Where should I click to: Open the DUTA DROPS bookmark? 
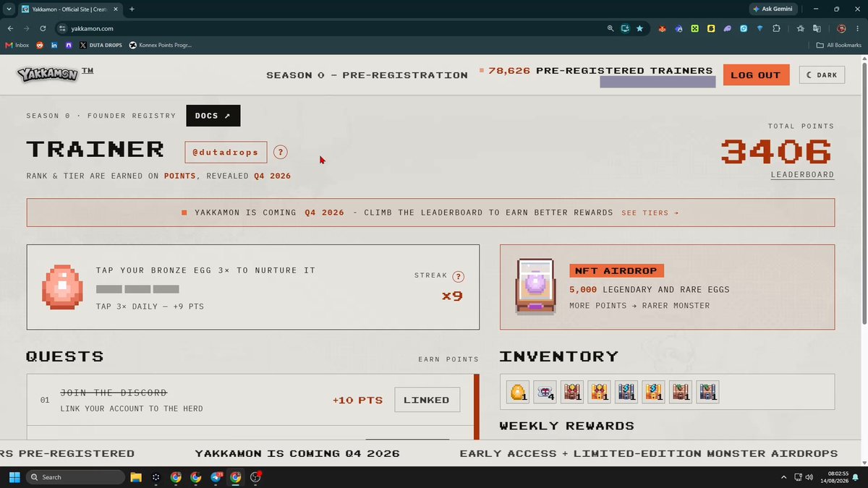[100, 45]
